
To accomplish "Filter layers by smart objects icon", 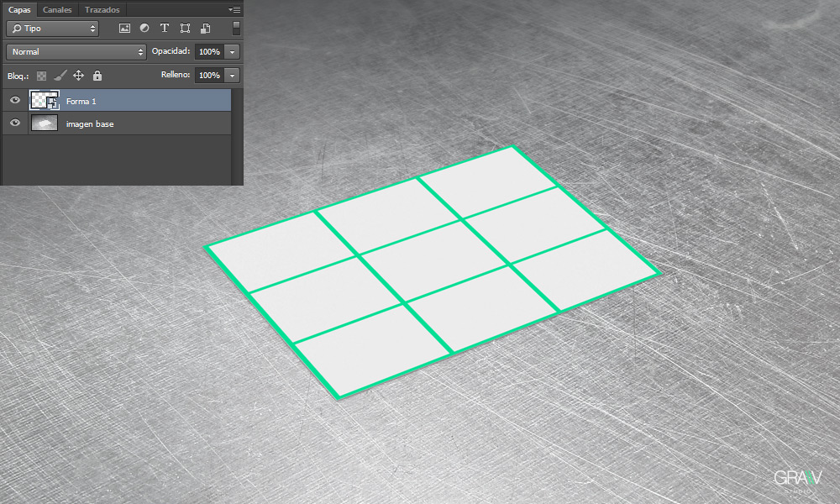I will tap(205, 29).
